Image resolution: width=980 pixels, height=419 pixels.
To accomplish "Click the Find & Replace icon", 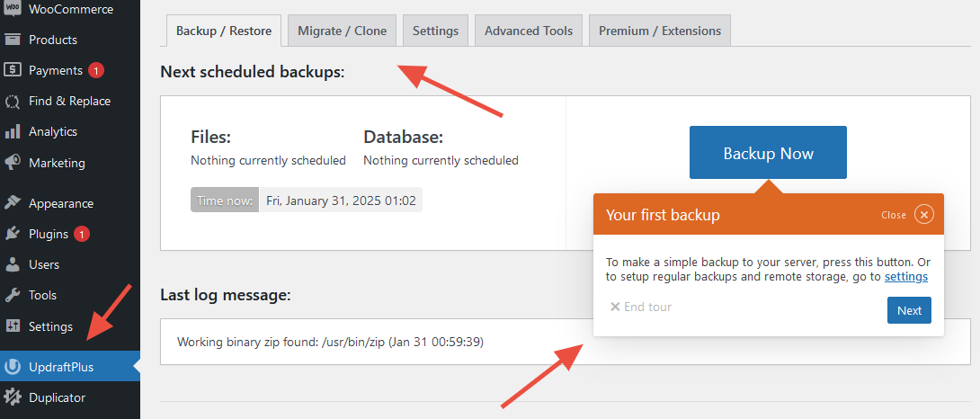I will [x=13, y=102].
